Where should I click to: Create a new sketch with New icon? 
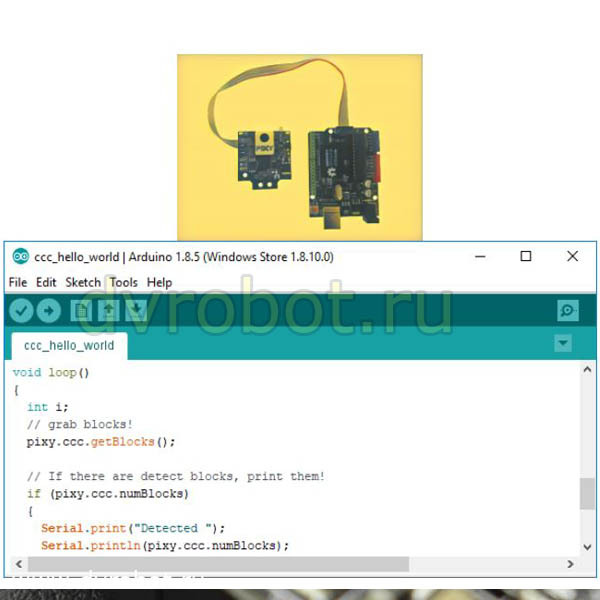coord(81,311)
